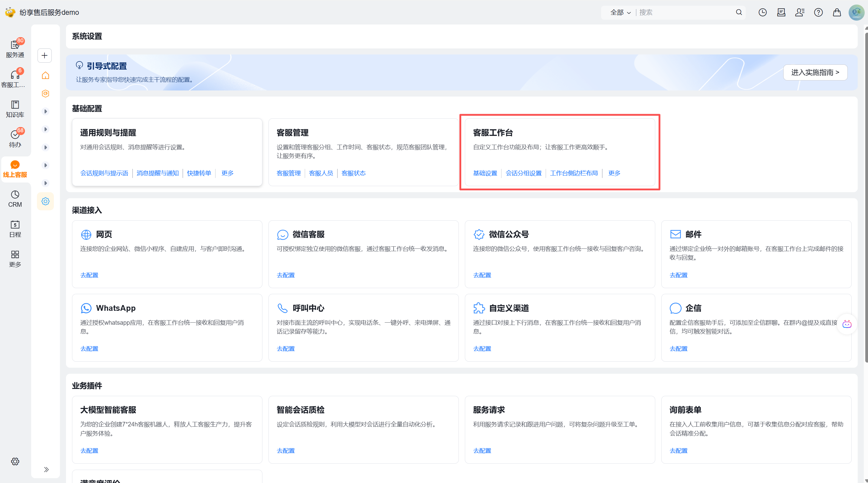Click the 待办 todo icon
Viewport: 868px width, 483px height.
click(x=15, y=138)
